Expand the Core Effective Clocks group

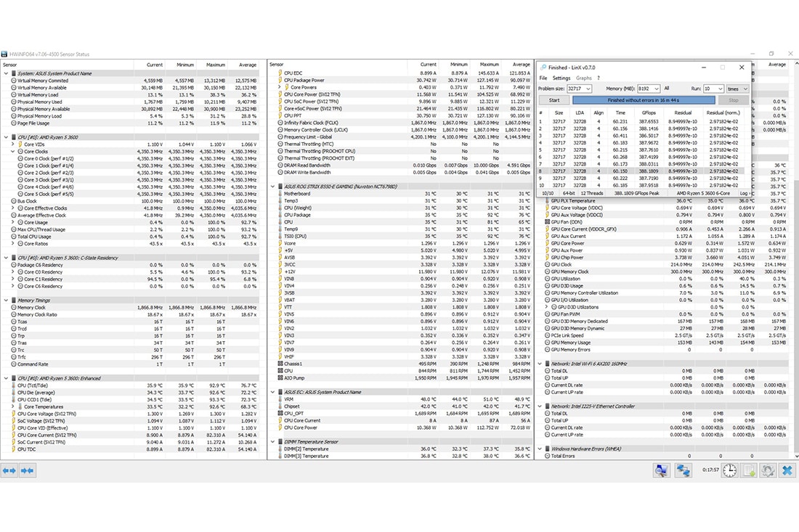pyautogui.click(x=14, y=208)
